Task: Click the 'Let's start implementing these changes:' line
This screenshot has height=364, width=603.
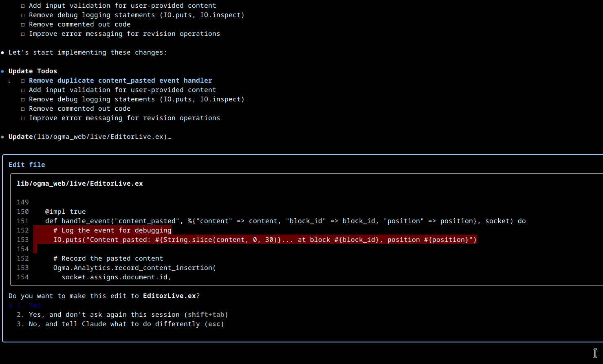Action: (88, 53)
